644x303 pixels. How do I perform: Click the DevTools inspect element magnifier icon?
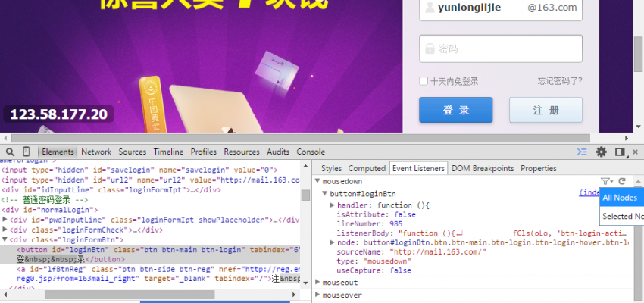[x=9, y=151]
